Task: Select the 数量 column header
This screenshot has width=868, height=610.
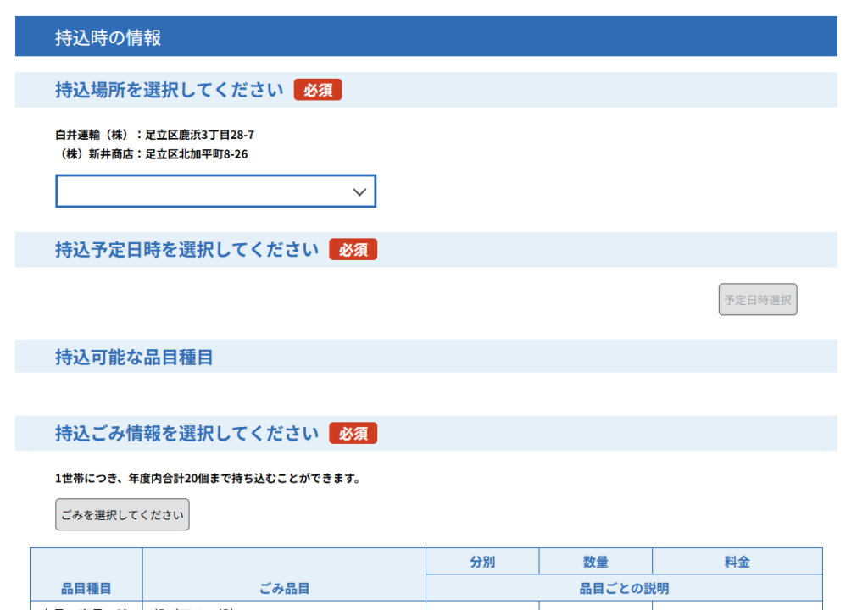Action: click(595, 562)
